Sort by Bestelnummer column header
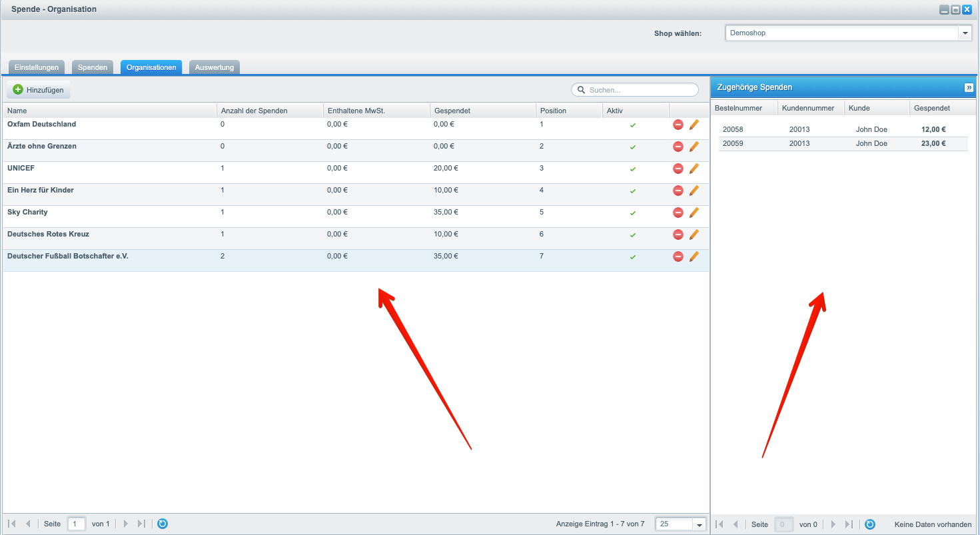 click(744, 108)
